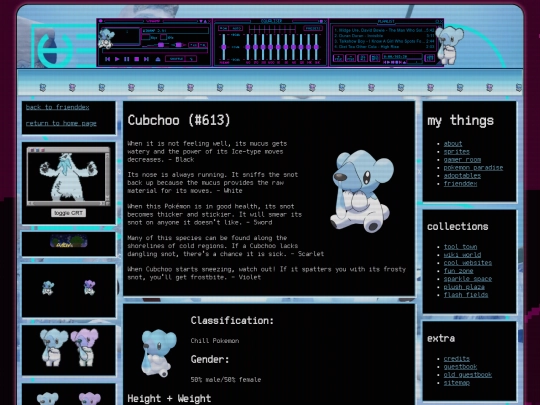Click the larger purple shiny Cubchoo 3D model
This screenshot has height=405, width=540.
pyautogui.click(x=85, y=347)
